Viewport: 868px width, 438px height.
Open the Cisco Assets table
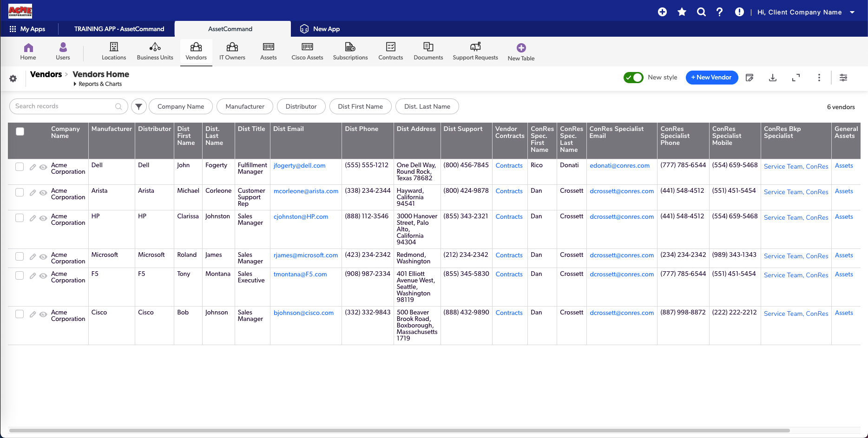point(307,52)
